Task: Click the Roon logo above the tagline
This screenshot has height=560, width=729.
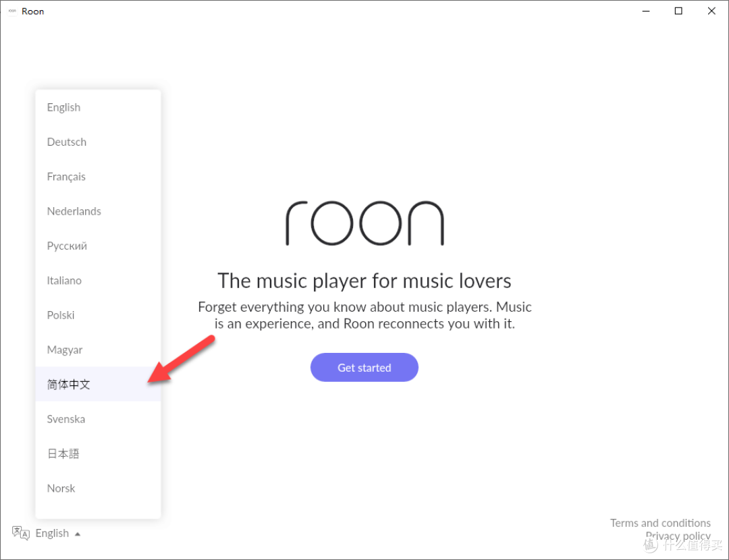Action: click(x=364, y=223)
